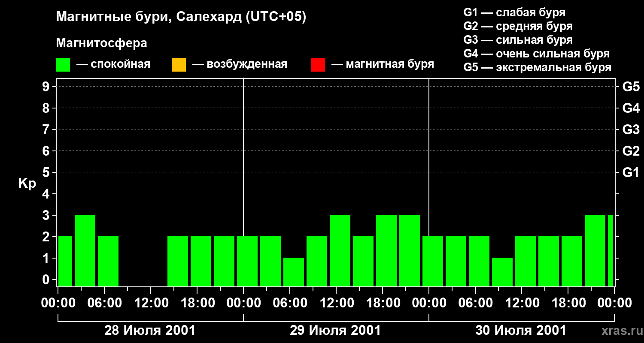Click the green спокойная legend swatch

point(63,65)
